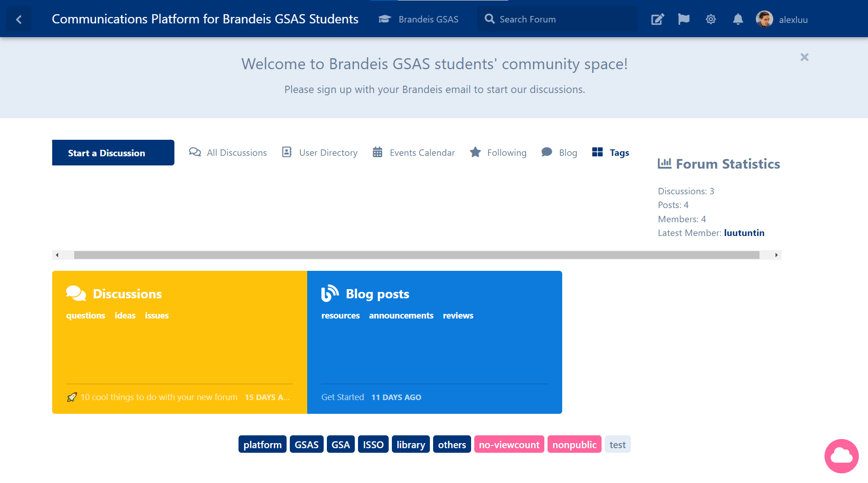Click the alexluu avatar picture
The height and width of the screenshot is (483, 868).
click(x=764, y=19)
